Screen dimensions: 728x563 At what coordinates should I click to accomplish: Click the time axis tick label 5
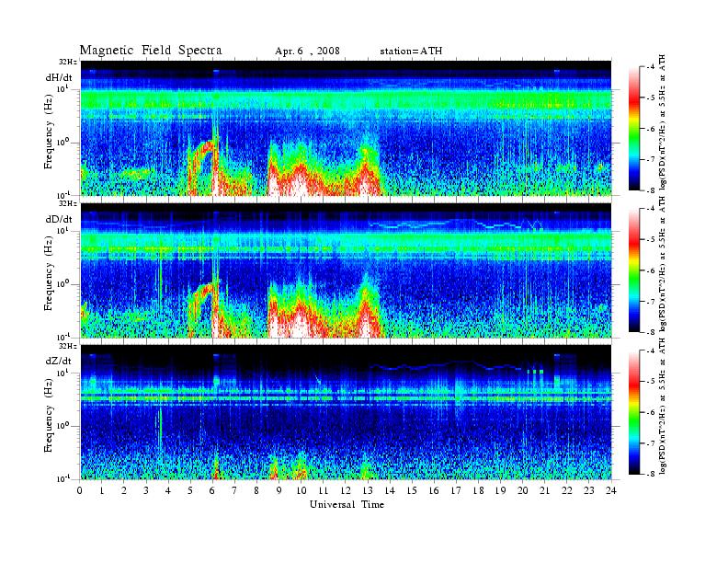tap(190, 490)
